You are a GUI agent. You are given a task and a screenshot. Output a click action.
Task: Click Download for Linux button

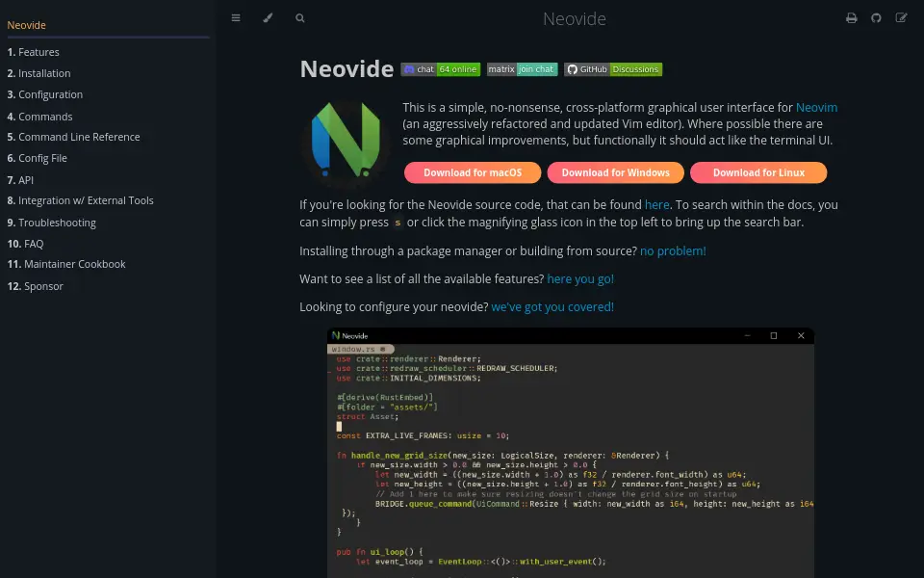[758, 172]
